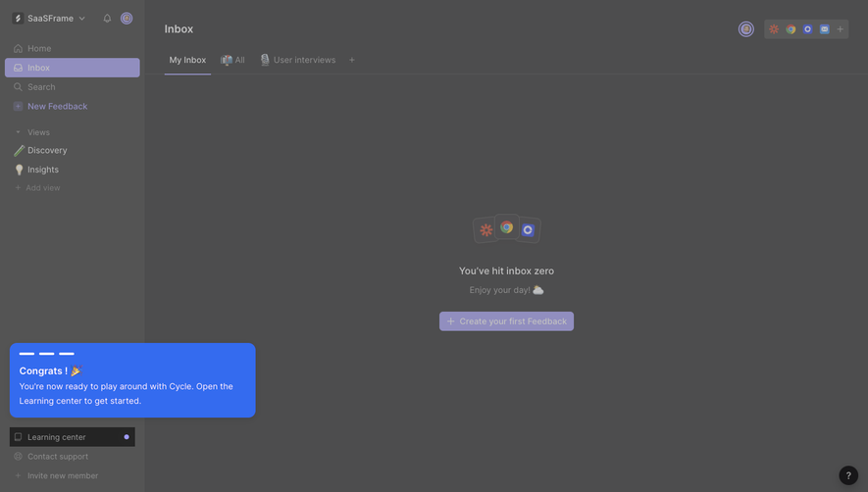
Task: Click Create your first Feedback button
Action: (x=506, y=321)
